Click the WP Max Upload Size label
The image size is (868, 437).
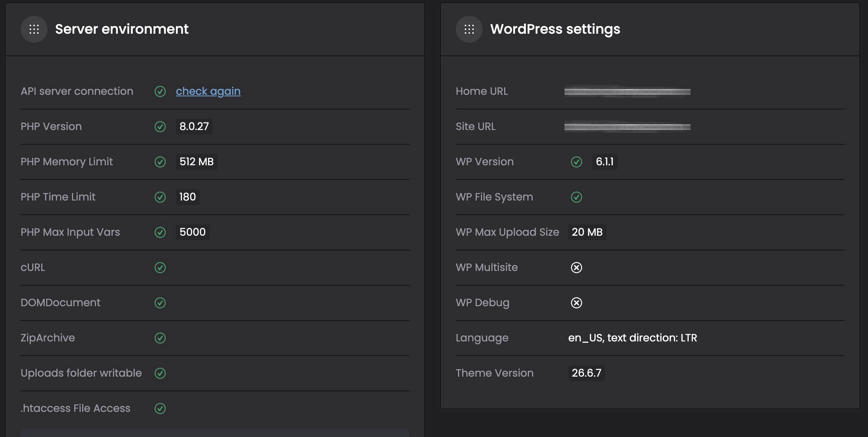point(508,232)
